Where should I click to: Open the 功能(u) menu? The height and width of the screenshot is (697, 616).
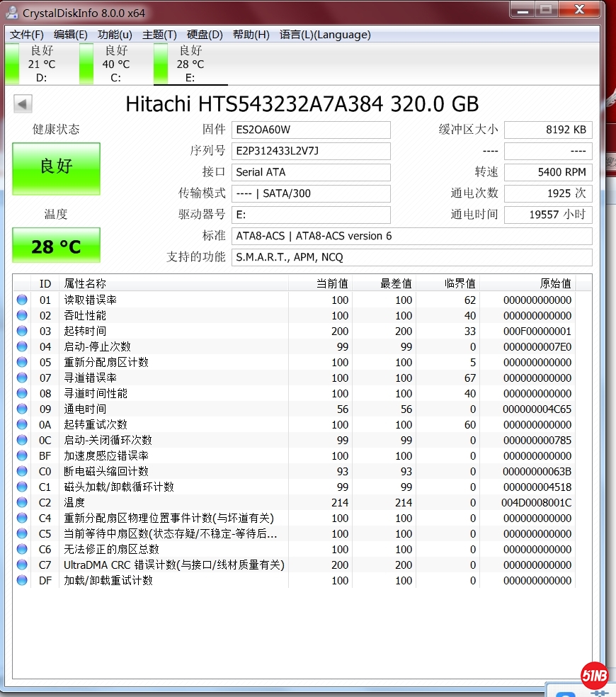115,35
